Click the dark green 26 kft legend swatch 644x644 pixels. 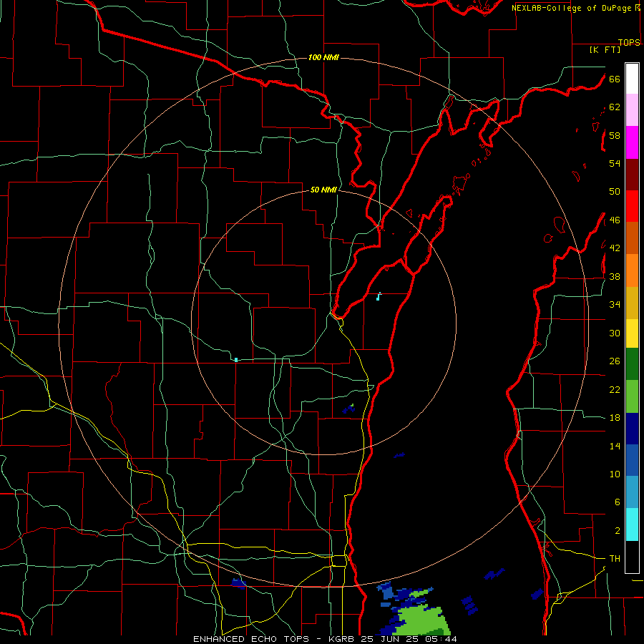(632, 364)
